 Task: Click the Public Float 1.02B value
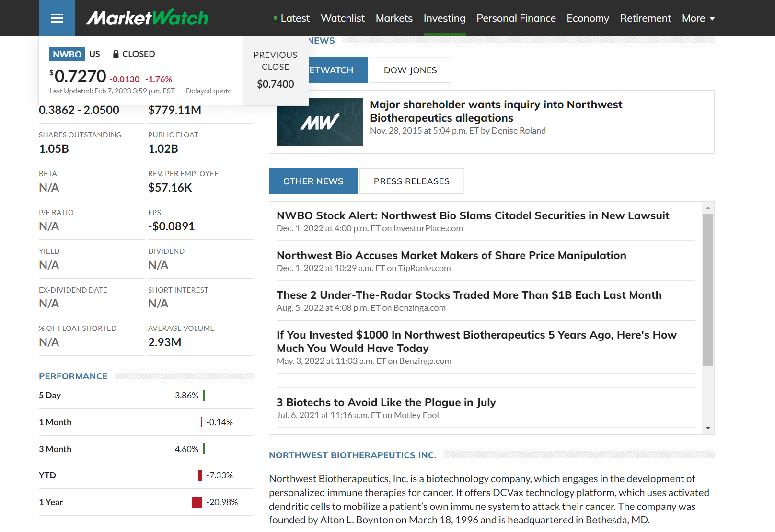[163, 149]
